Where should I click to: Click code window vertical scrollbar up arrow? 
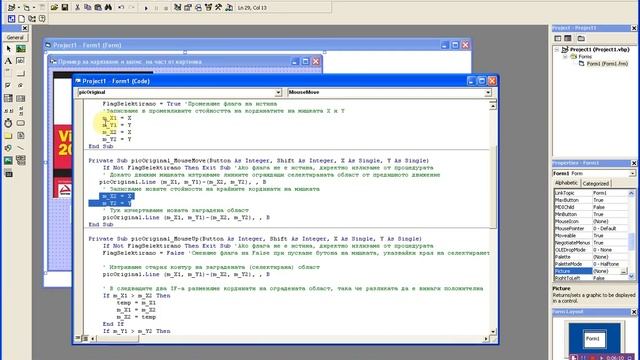(x=493, y=106)
